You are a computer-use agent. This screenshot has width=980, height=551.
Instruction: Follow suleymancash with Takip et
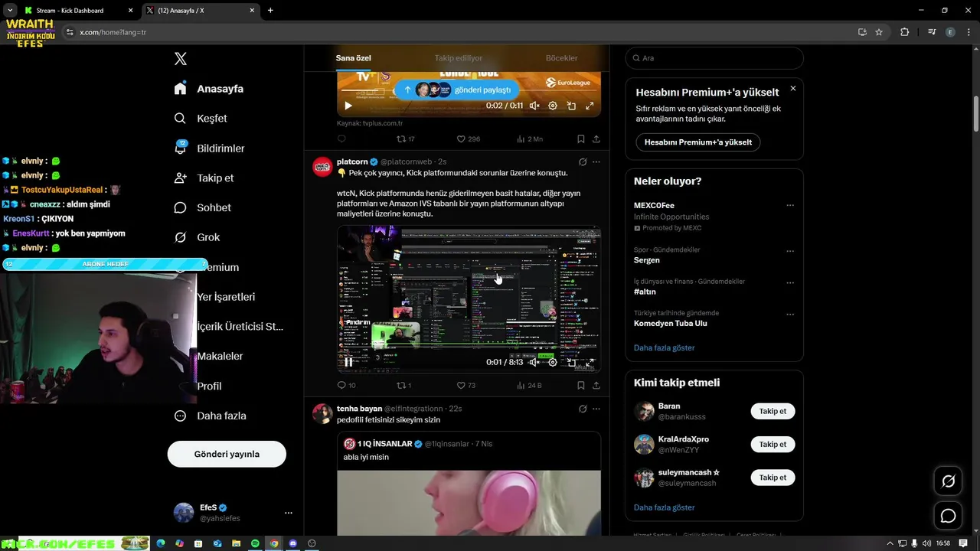point(773,478)
